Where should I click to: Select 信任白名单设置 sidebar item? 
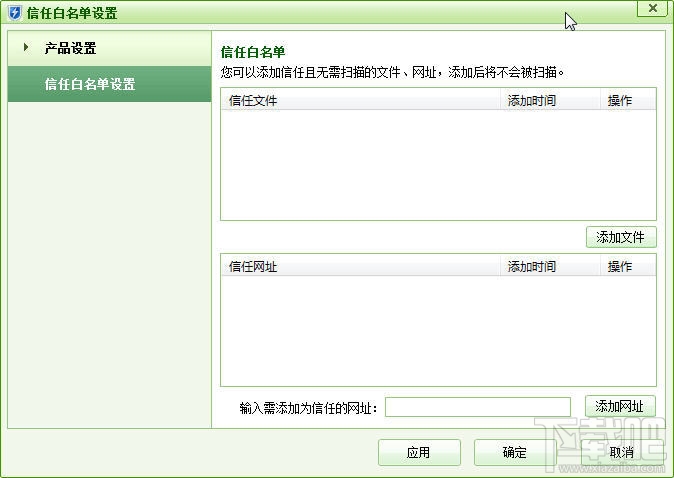point(109,84)
